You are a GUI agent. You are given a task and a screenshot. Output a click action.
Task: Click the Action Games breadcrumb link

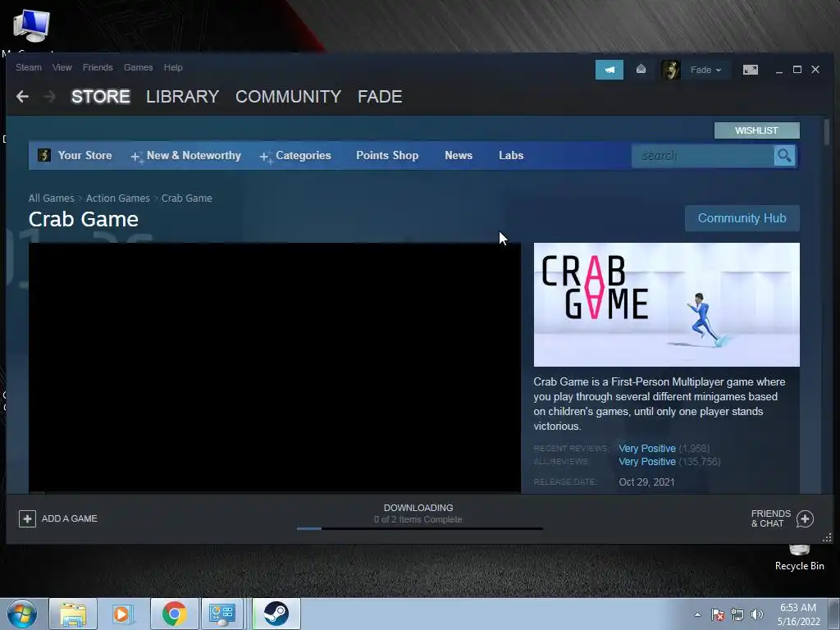point(118,199)
